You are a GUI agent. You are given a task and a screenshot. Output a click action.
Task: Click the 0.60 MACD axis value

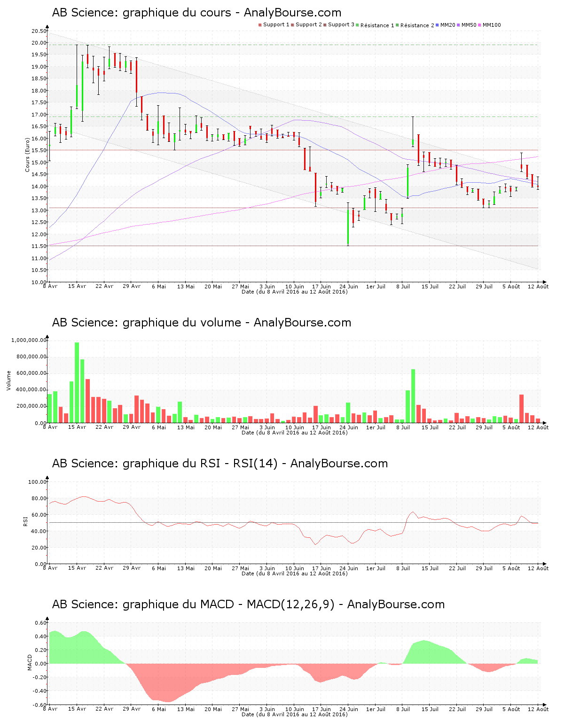click(41, 623)
